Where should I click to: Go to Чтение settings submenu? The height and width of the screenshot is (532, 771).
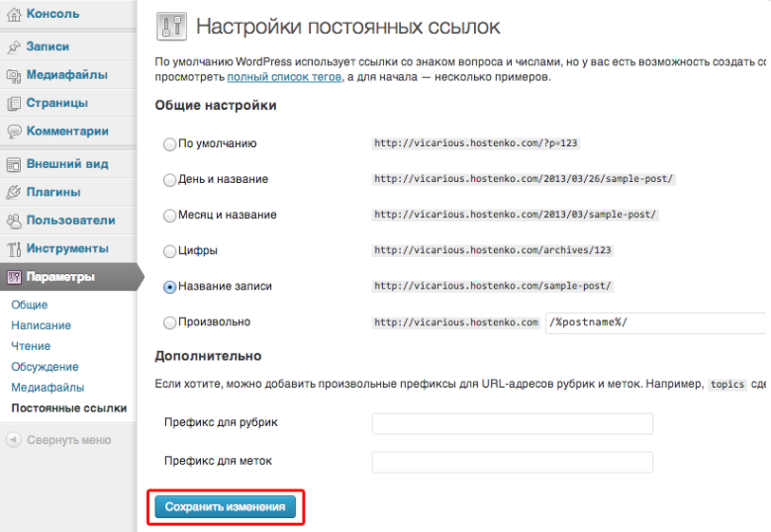tap(31, 346)
